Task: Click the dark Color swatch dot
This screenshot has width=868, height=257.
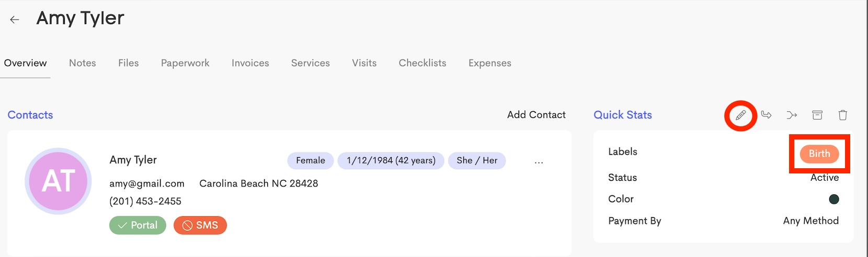Action: pyautogui.click(x=834, y=199)
